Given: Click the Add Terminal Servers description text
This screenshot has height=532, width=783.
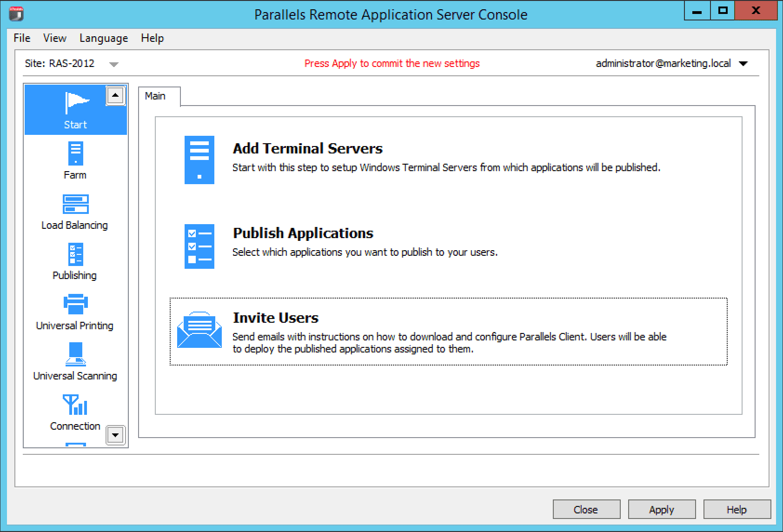Looking at the screenshot, I should [x=446, y=167].
